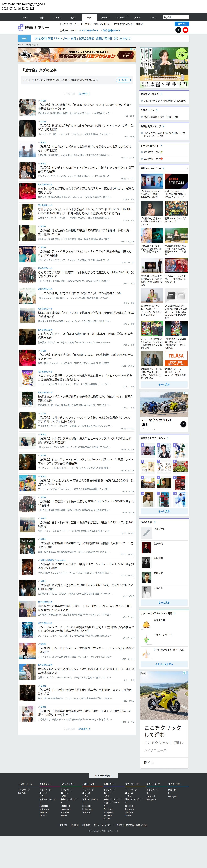Click the ナタリーストアへ button
Screen dimensions: 207x868
[x=164, y=664]
